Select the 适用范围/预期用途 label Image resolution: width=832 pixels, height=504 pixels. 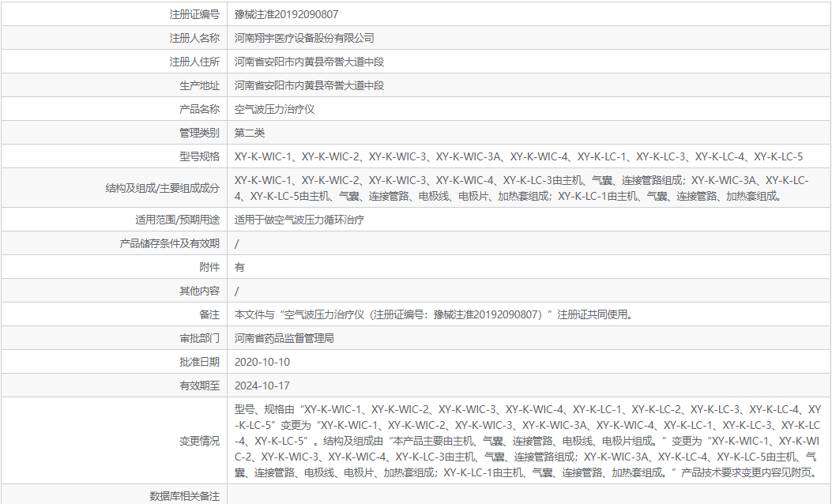177,220
